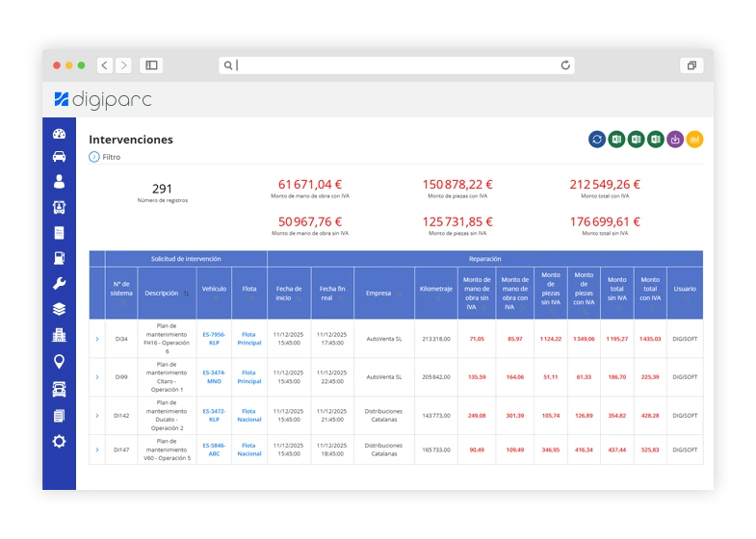Sort by the Fecha de inicio column
The width and height of the screenshot is (756, 539).
pos(289,294)
